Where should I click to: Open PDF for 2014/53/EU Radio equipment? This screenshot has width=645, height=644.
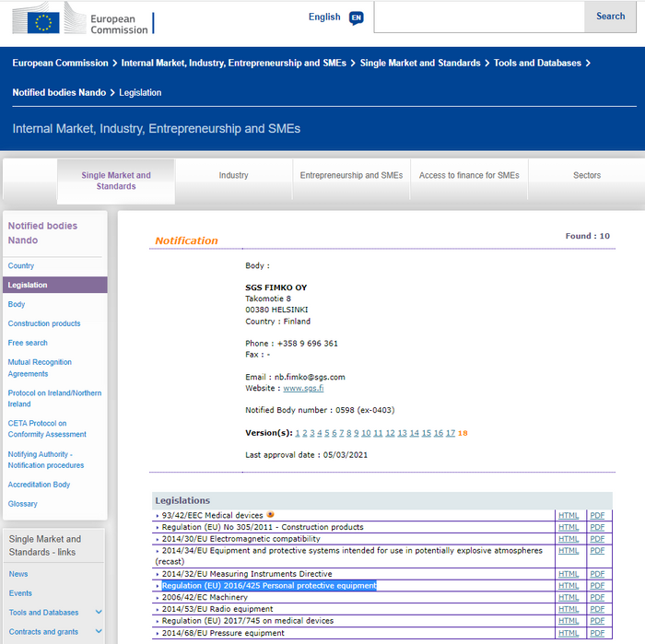coord(597,609)
